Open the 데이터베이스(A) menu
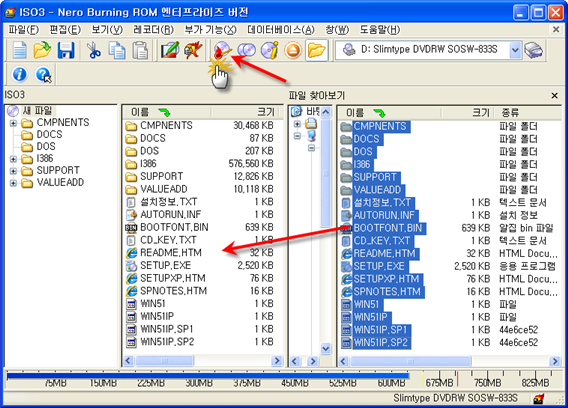Viewport: 568px width, 408px height. 281,30
